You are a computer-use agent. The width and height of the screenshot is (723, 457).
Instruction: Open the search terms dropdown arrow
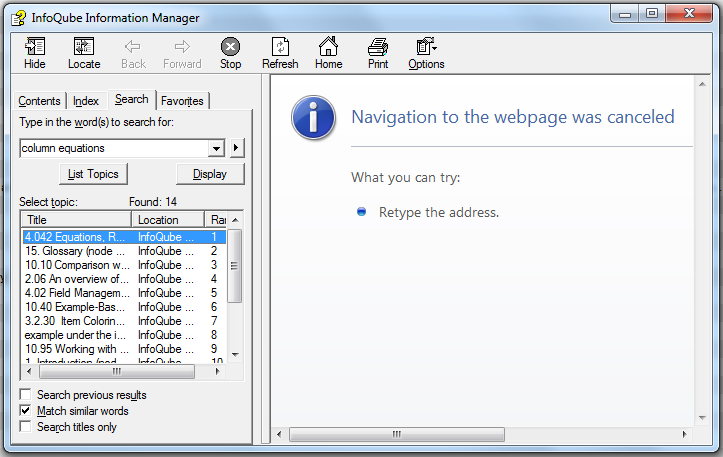[216, 148]
